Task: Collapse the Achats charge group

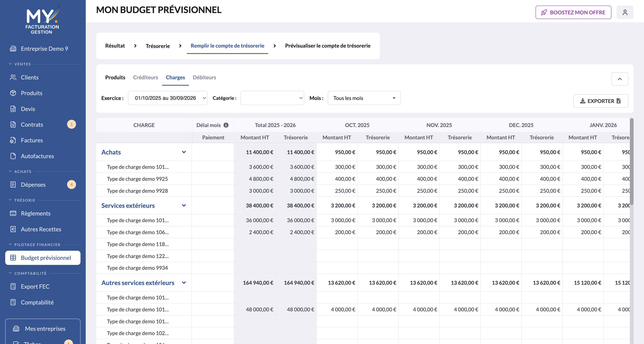Action: pos(184,152)
